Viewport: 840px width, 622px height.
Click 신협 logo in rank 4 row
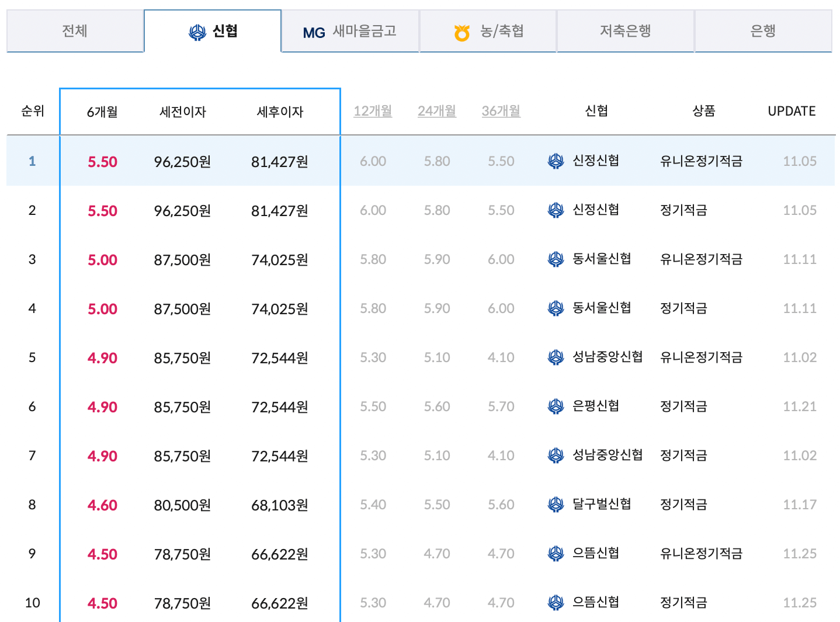[556, 308]
